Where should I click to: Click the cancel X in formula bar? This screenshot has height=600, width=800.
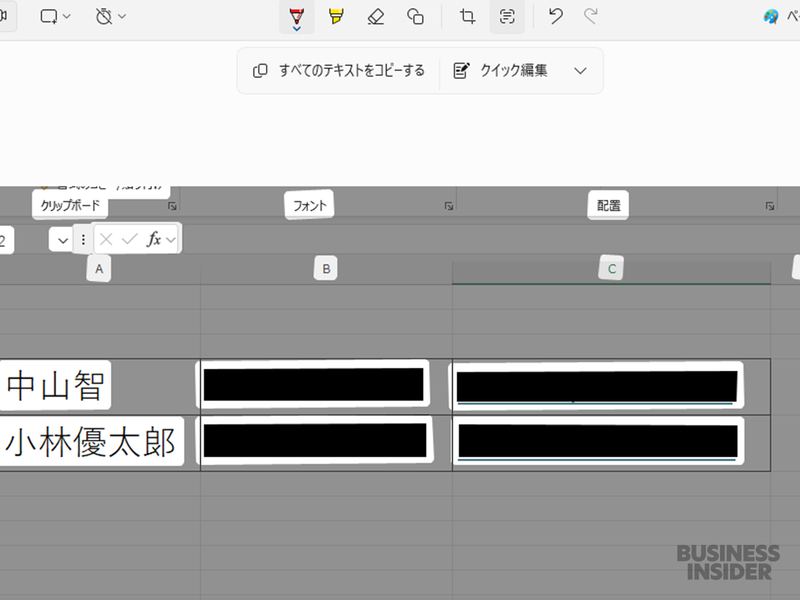[106, 239]
